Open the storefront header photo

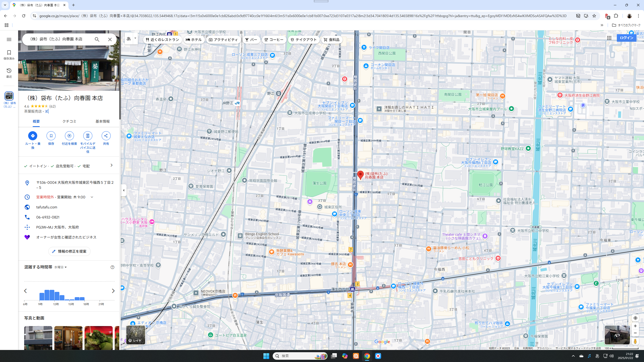click(68, 60)
